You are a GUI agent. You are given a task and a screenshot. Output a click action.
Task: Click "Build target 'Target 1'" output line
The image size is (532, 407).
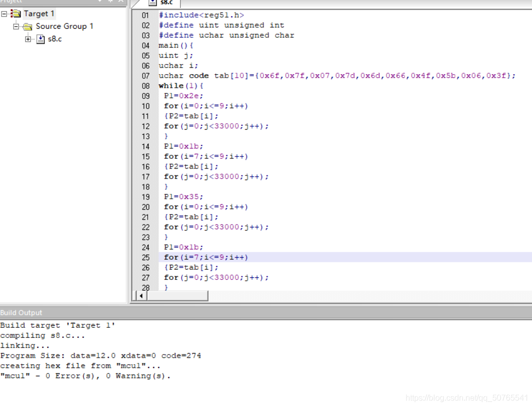57,325
